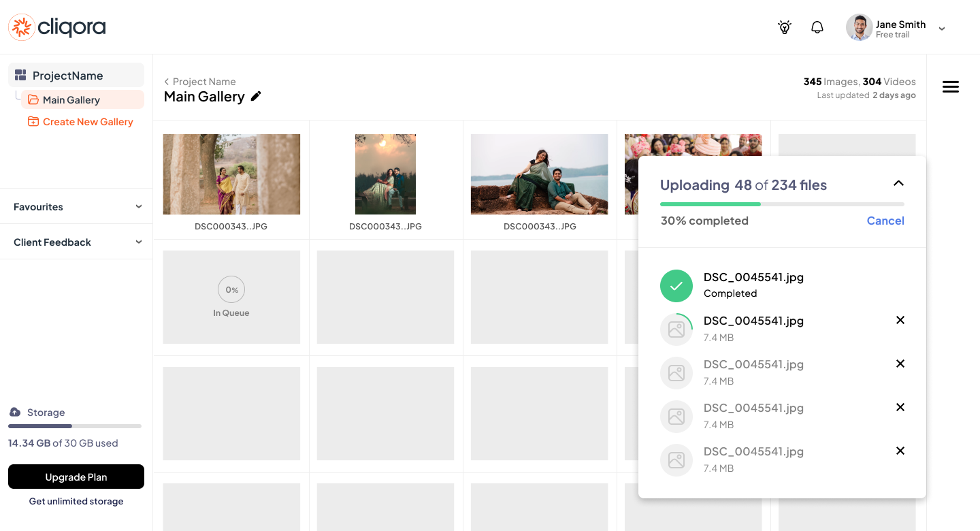Open the hamburger menu on the right
The width and height of the screenshot is (980, 531).
[951, 86]
